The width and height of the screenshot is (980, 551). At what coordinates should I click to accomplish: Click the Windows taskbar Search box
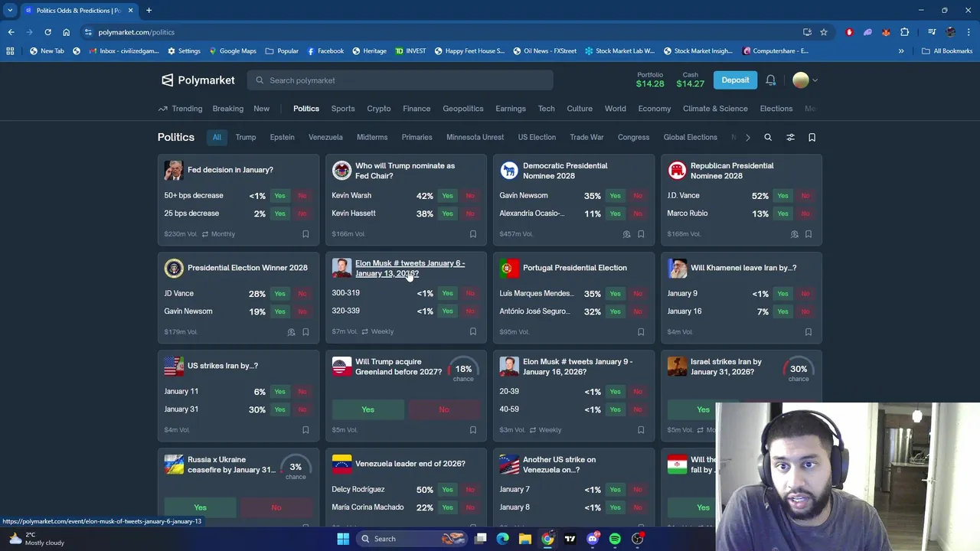tap(412, 539)
